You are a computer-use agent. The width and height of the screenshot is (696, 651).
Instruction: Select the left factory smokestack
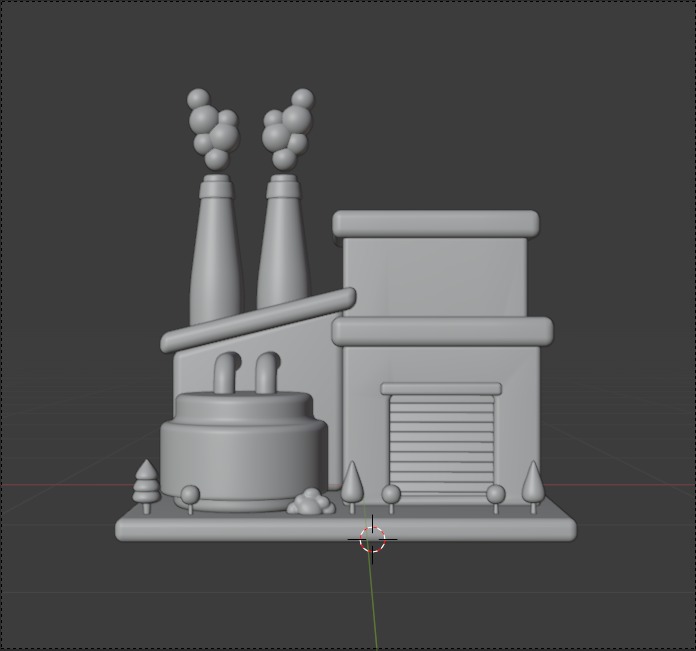click(x=216, y=249)
